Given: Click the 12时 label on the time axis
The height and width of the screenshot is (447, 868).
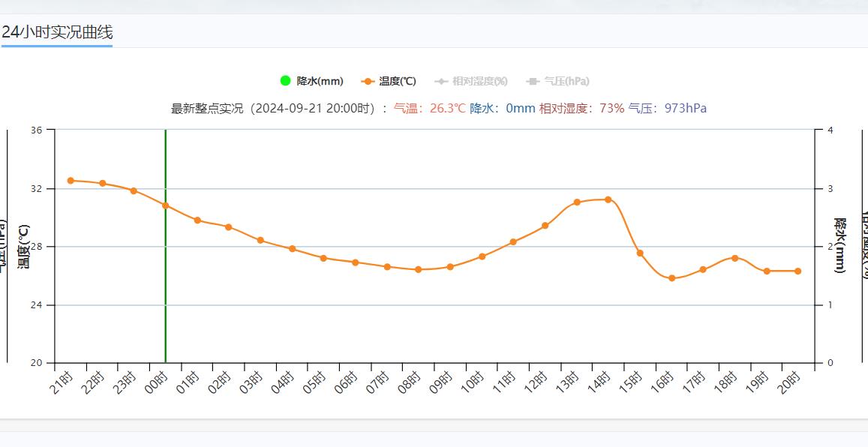Looking at the screenshot, I should pyautogui.click(x=536, y=381).
